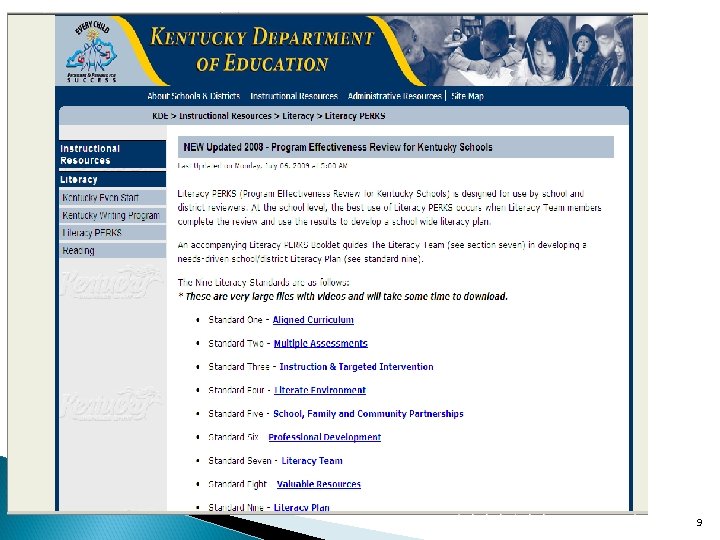The height and width of the screenshot is (540, 720).
Task: Open Kentucky Even Start sidebar item
Action: click(112, 197)
